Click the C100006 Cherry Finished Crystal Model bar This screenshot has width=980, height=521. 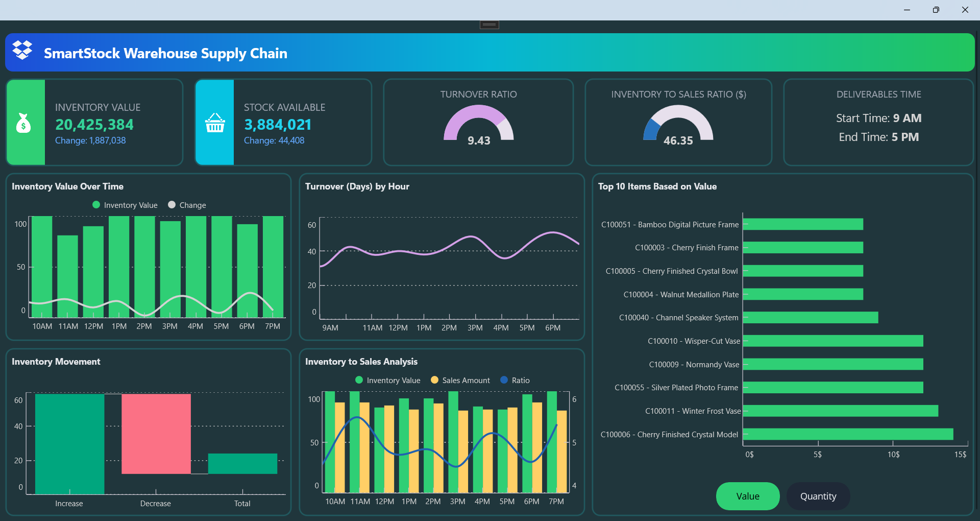[x=847, y=434]
